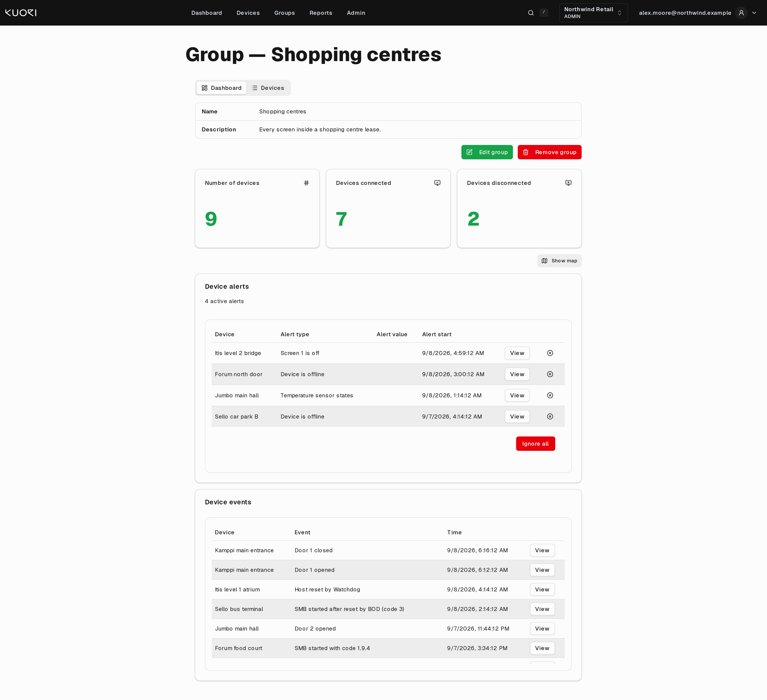This screenshot has width=767, height=700.
Task: View the Jumbo main hall temperature alert
Action: [517, 396]
